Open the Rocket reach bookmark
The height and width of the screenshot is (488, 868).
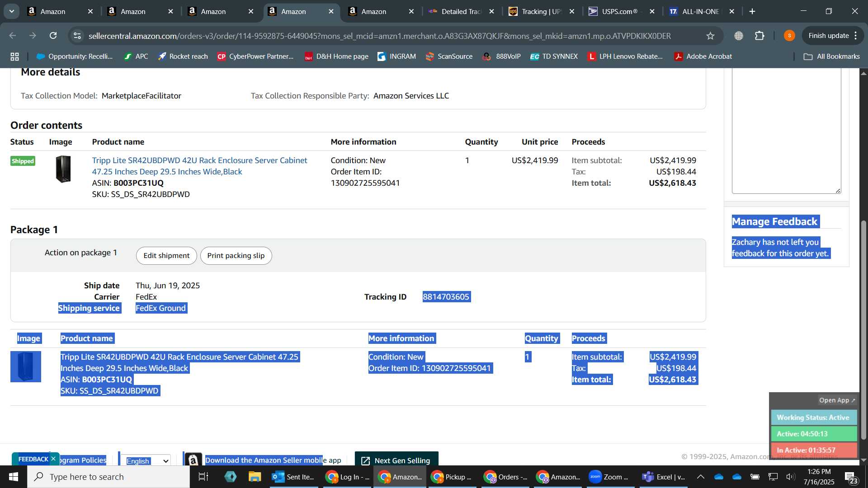[183, 56]
